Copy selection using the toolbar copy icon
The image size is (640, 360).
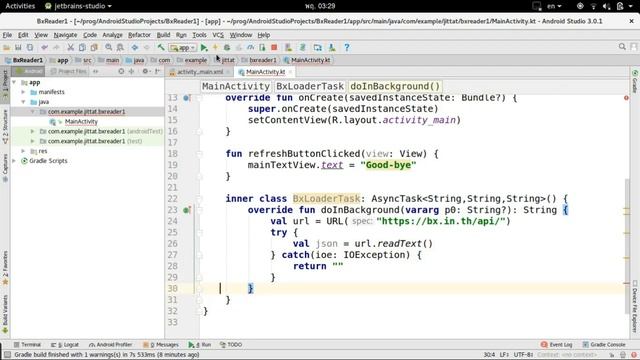coord(82,48)
